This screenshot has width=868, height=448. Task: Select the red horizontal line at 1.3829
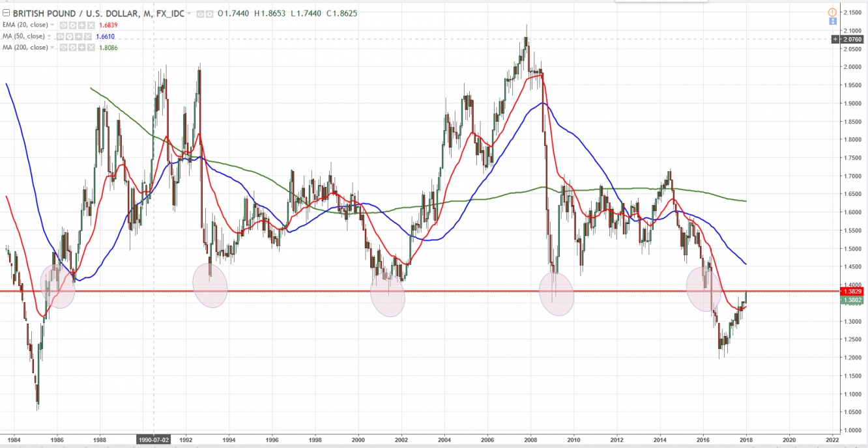417,291
